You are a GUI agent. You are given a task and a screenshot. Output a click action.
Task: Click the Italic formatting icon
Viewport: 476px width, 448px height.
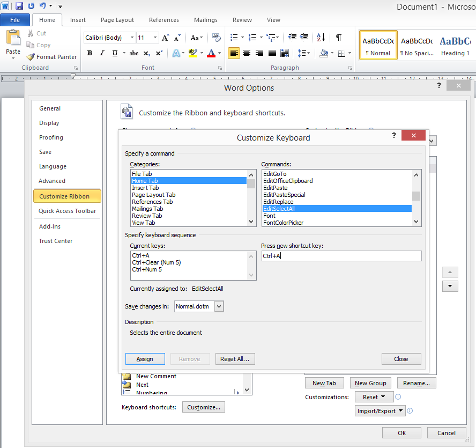(x=102, y=53)
